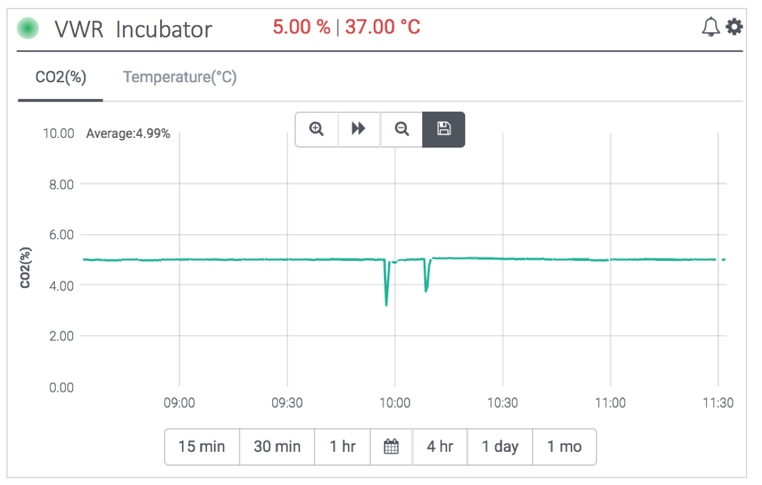This screenshot has width=762, height=485.
Task: Click the zoom in magnifier icon
Action: tap(316, 129)
